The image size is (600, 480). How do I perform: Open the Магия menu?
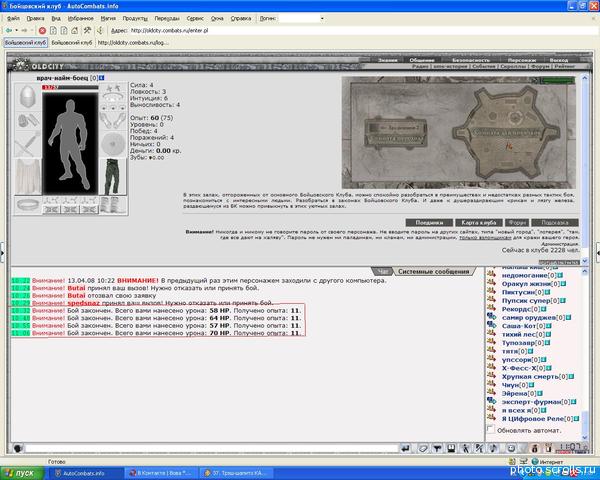(x=108, y=18)
